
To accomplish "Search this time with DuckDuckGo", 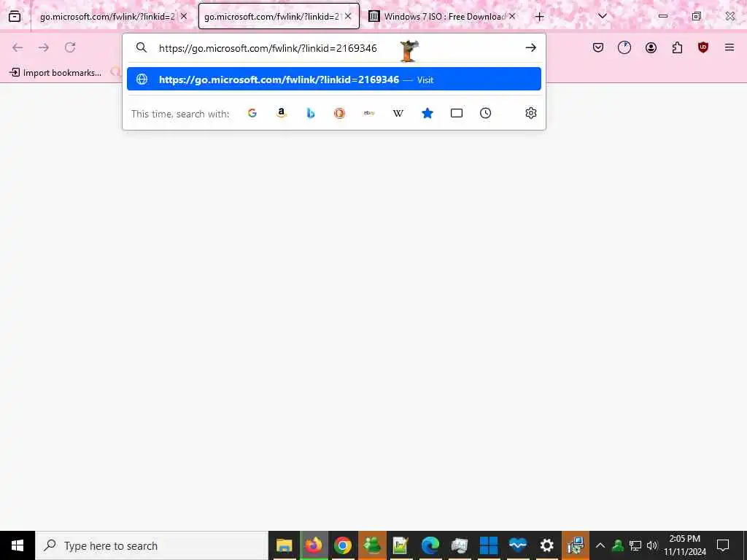I will click(340, 113).
